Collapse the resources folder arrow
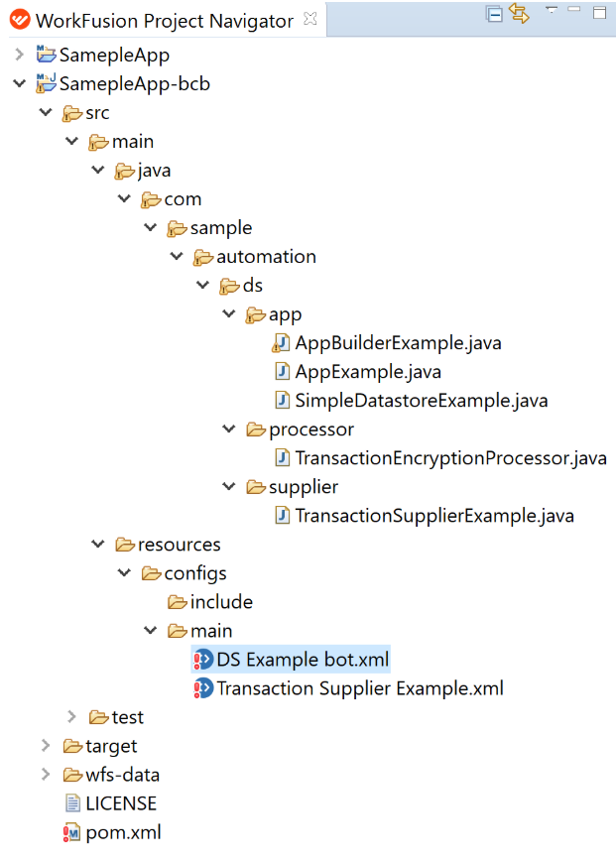This screenshot has height=860, width=616. [98, 545]
